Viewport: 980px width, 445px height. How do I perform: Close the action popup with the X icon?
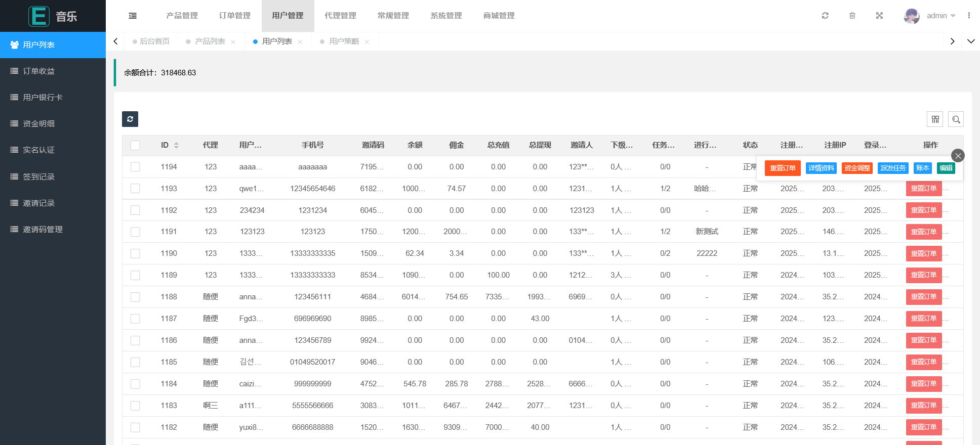[x=958, y=156]
